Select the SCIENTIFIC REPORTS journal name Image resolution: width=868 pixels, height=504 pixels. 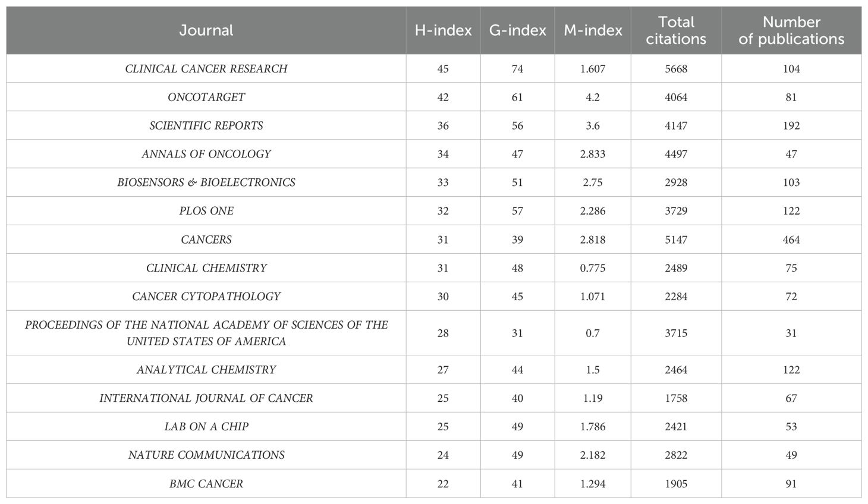pyautogui.click(x=206, y=126)
